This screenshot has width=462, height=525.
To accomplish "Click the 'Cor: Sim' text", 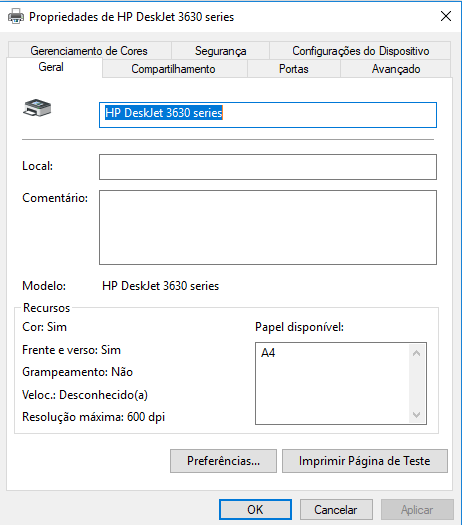I will [45, 327].
